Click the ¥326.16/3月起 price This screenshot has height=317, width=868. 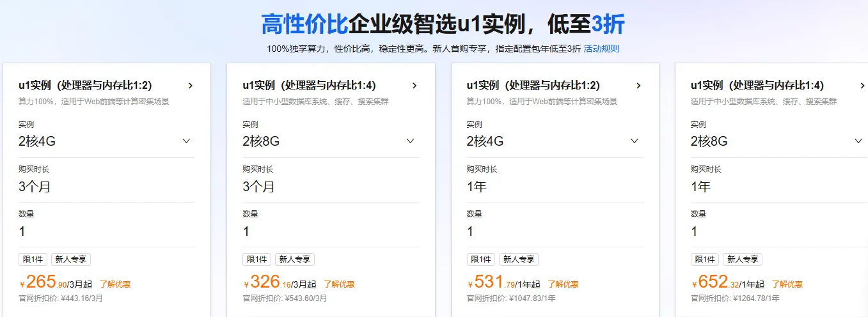tap(280, 282)
